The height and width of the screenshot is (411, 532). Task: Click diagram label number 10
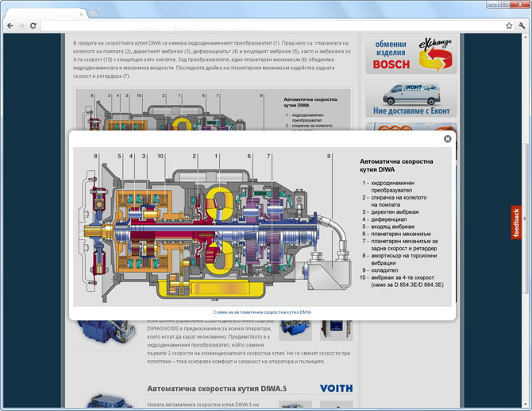160,157
